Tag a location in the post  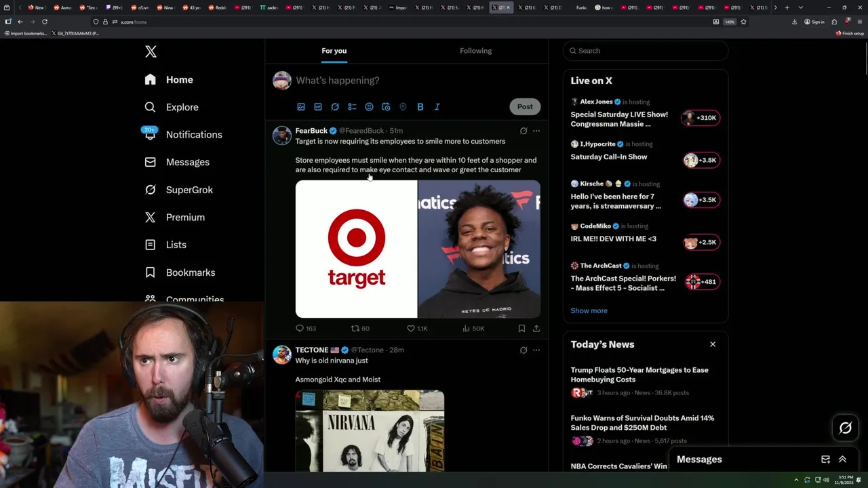403,106
